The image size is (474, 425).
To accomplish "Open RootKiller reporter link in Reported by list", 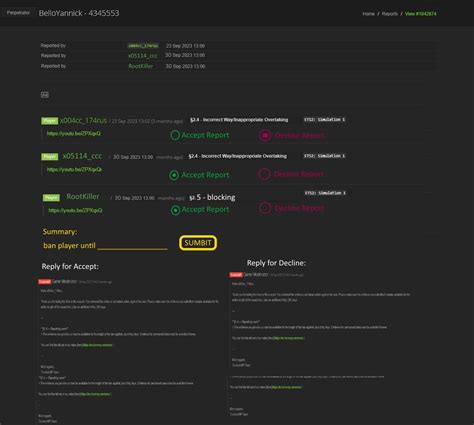I will [141, 66].
